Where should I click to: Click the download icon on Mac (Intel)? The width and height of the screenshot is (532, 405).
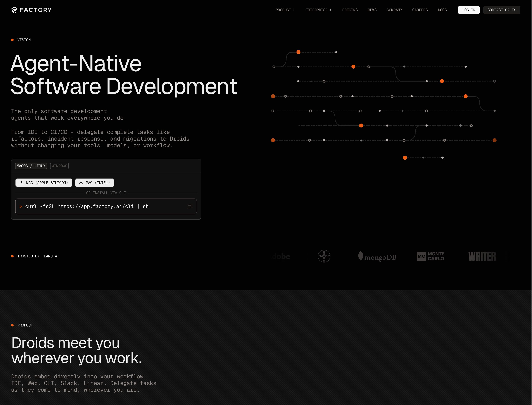[81, 183]
